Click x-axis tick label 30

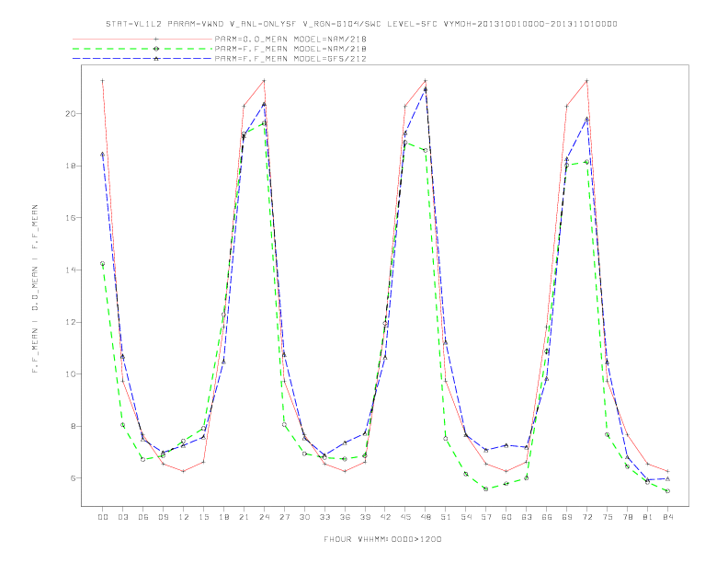(x=304, y=517)
